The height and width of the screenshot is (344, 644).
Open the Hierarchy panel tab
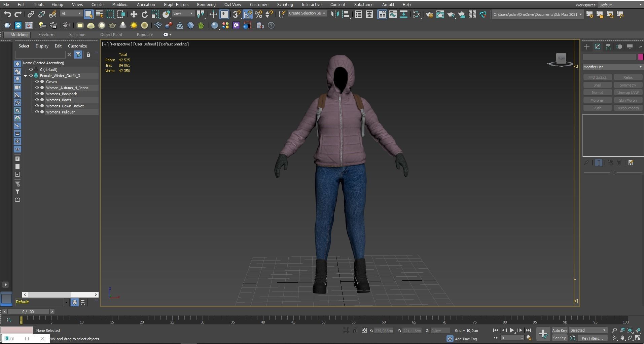(608, 47)
